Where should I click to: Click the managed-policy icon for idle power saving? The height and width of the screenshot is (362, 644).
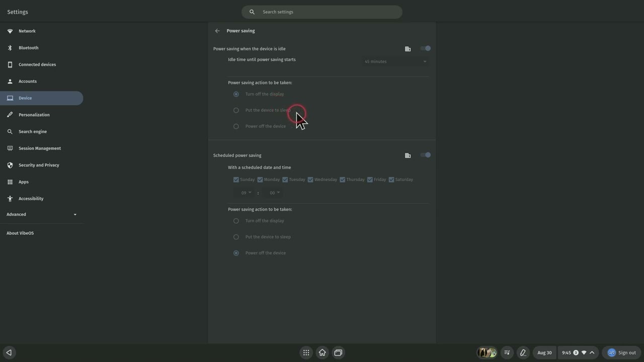pyautogui.click(x=408, y=49)
